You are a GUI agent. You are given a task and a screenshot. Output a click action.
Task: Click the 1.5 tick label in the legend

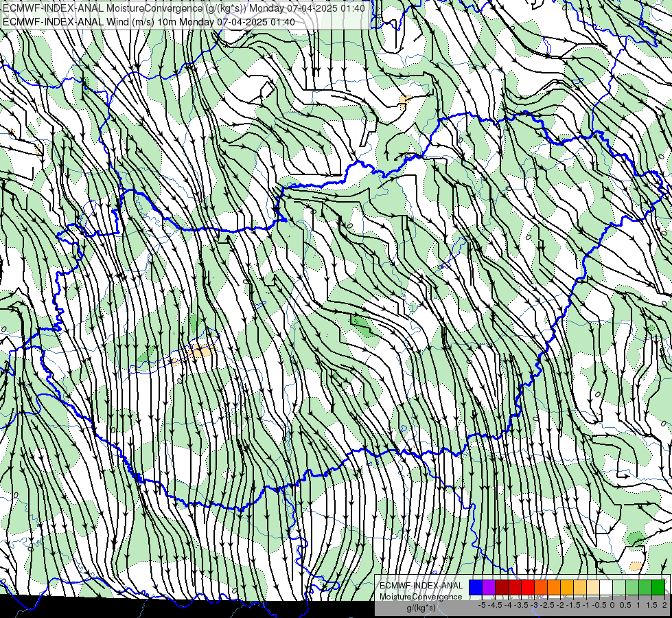[x=651, y=605]
